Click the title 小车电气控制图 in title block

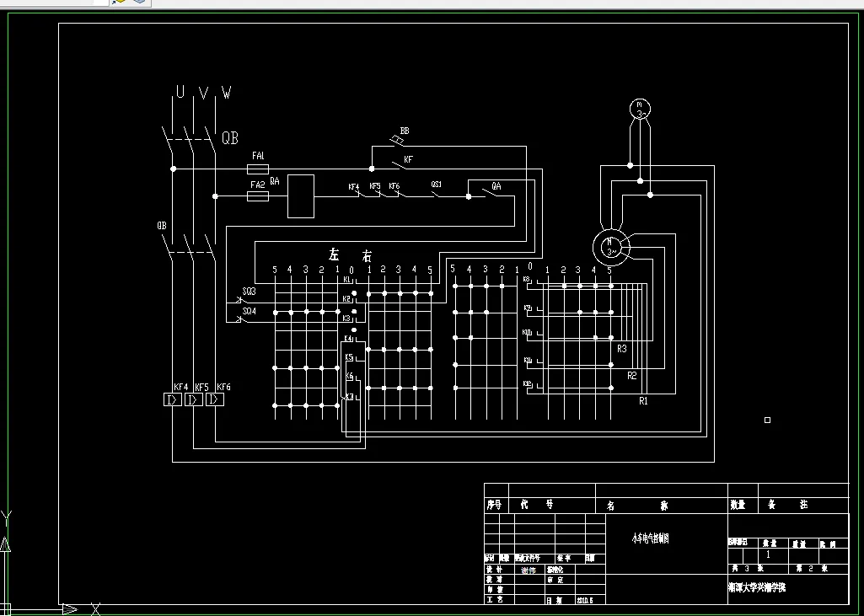pos(650,538)
